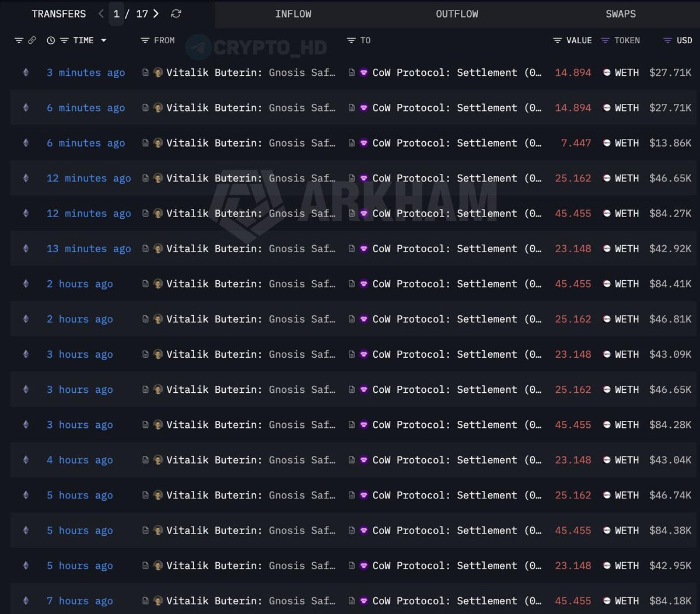
Task: Open the TO column filter
Action: pyautogui.click(x=351, y=40)
